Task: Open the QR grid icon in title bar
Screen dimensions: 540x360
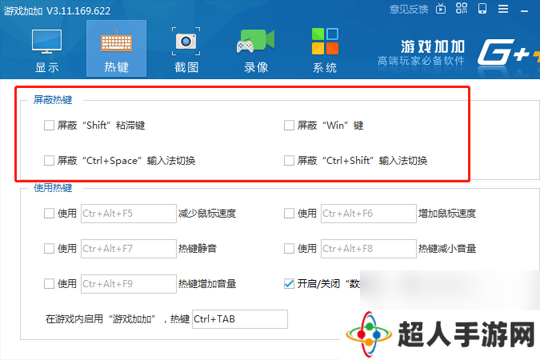Action: point(461,8)
